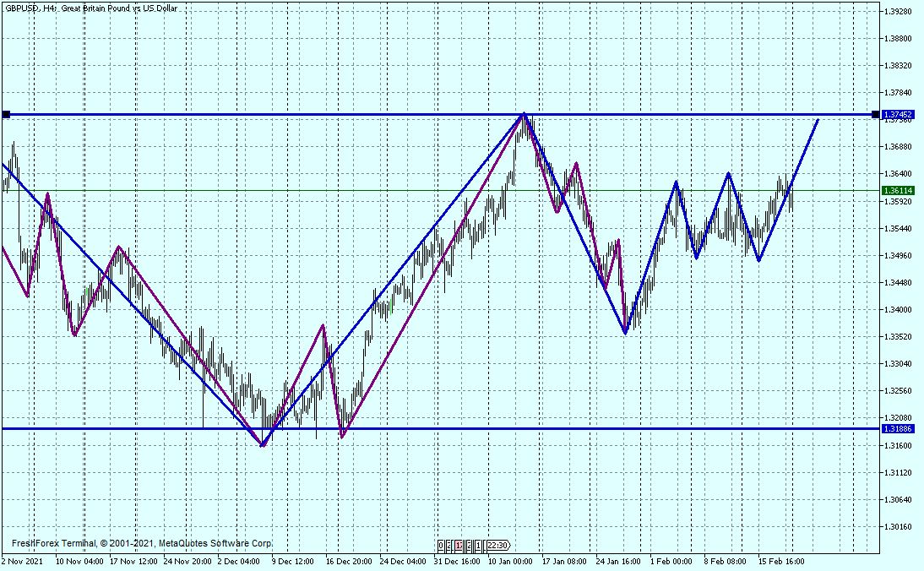Click the 16 Dec 20:00 time label
The width and height of the screenshot is (924, 571).
click(x=349, y=562)
